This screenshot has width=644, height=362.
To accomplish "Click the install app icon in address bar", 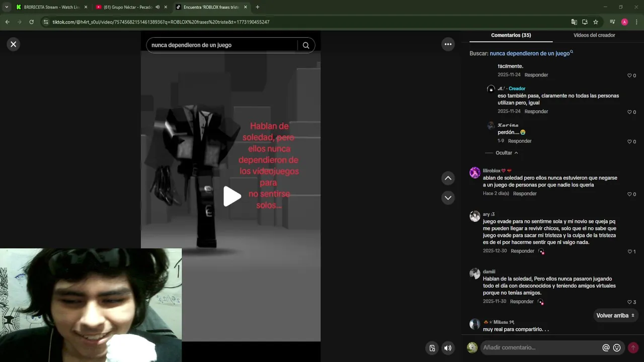I will (x=585, y=22).
